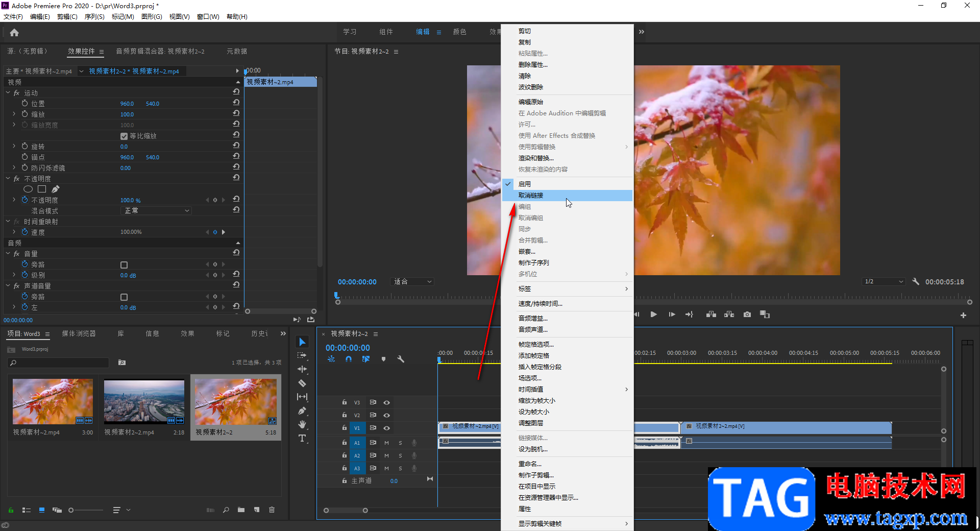Solo audio track A2
The width and height of the screenshot is (980, 531).
pyautogui.click(x=400, y=455)
